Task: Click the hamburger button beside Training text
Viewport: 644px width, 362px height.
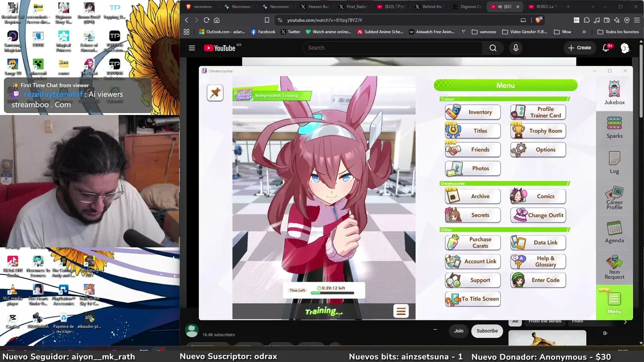Action: point(401,311)
